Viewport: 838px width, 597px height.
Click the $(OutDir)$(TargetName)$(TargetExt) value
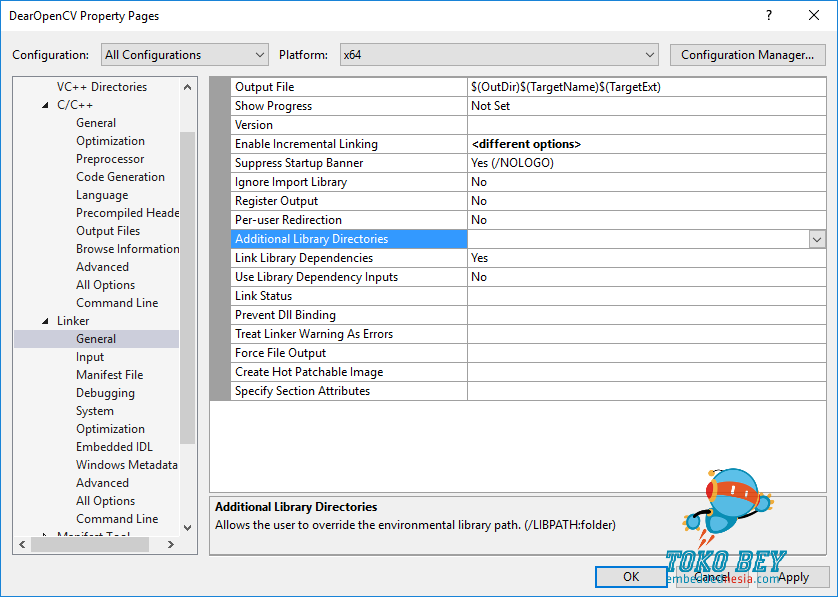[x=566, y=87]
